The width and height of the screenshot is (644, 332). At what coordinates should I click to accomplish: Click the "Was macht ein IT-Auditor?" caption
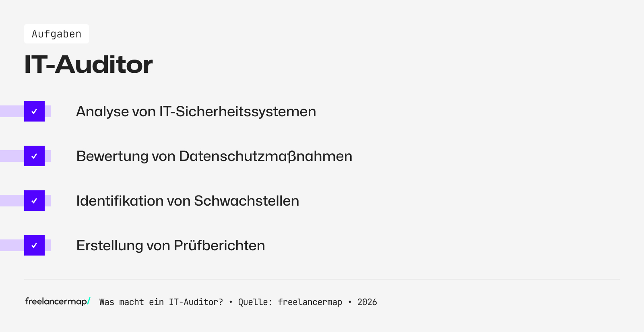point(161,302)
